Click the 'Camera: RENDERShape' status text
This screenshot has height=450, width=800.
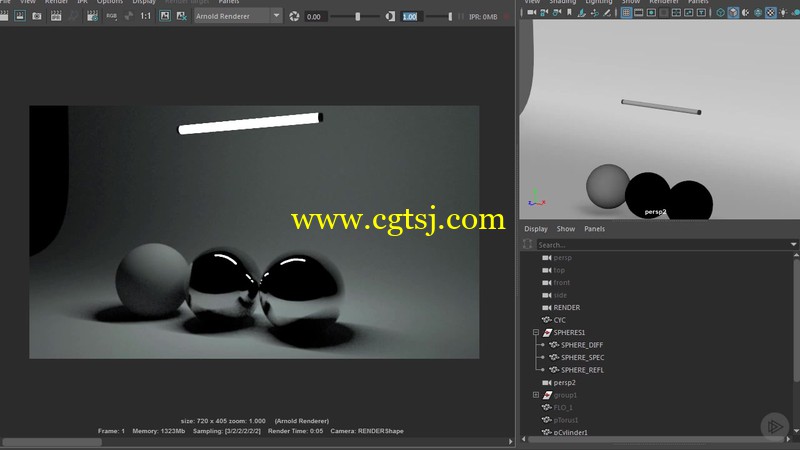pyautogui.click(x=367, y=431)
